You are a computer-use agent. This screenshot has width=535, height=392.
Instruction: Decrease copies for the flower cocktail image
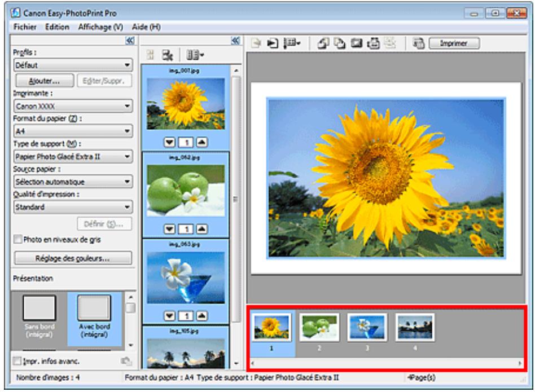click(x=169, y=316)
